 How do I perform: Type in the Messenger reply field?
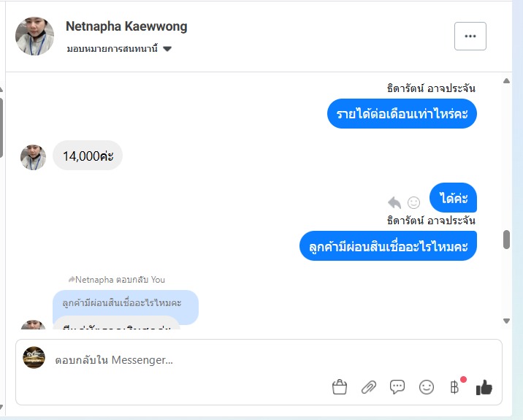tap(190, 360)
